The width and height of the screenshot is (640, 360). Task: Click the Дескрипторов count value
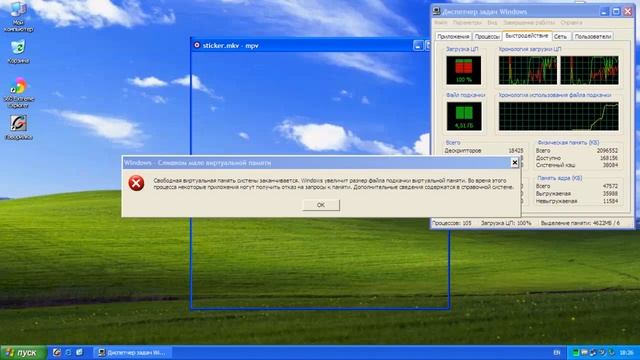point(516,151)
